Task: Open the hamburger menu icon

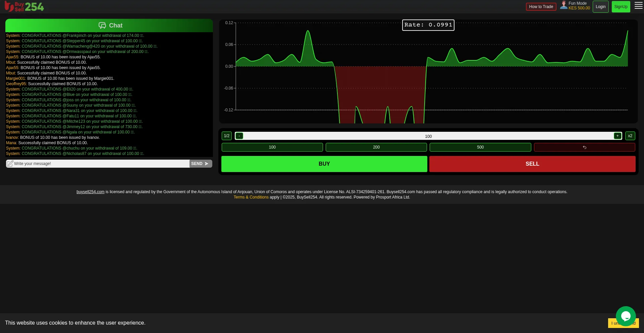Action: (638, 6)
